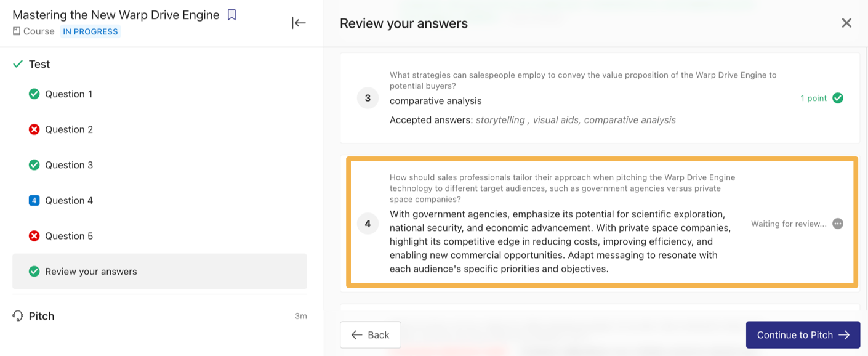The image size is (868, 356).
Task: Click the IN PROGRESS status badge
Action: coord(90,31)
